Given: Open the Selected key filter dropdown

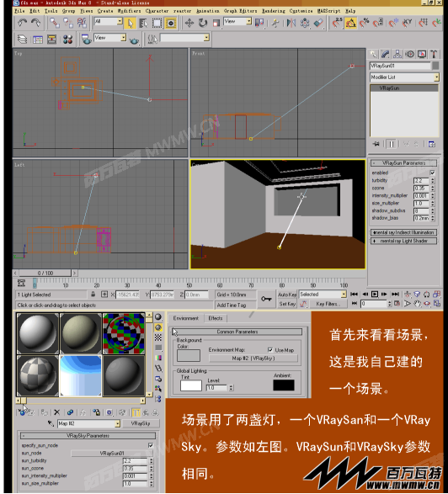Looking at the screenshot, I should pyautogui.click(x=323, y=295).
